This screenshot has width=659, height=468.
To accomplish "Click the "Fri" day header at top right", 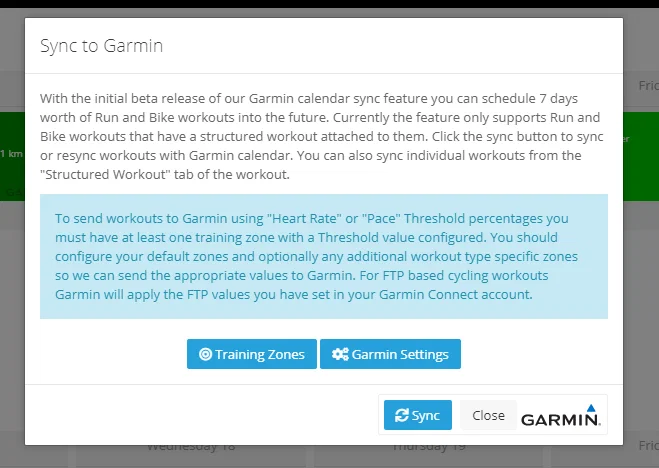I will click(x=648, y=86).
